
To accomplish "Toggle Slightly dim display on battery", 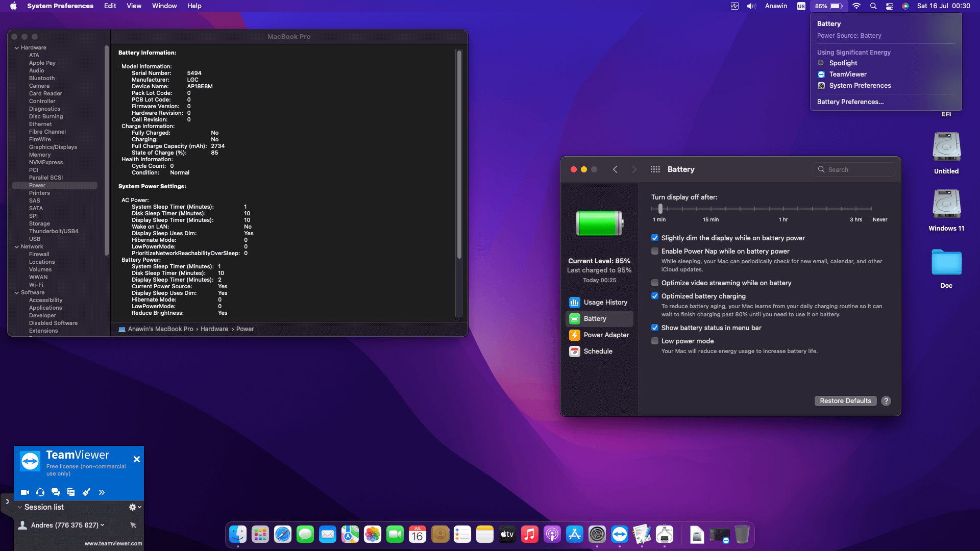I will (655, 238).
